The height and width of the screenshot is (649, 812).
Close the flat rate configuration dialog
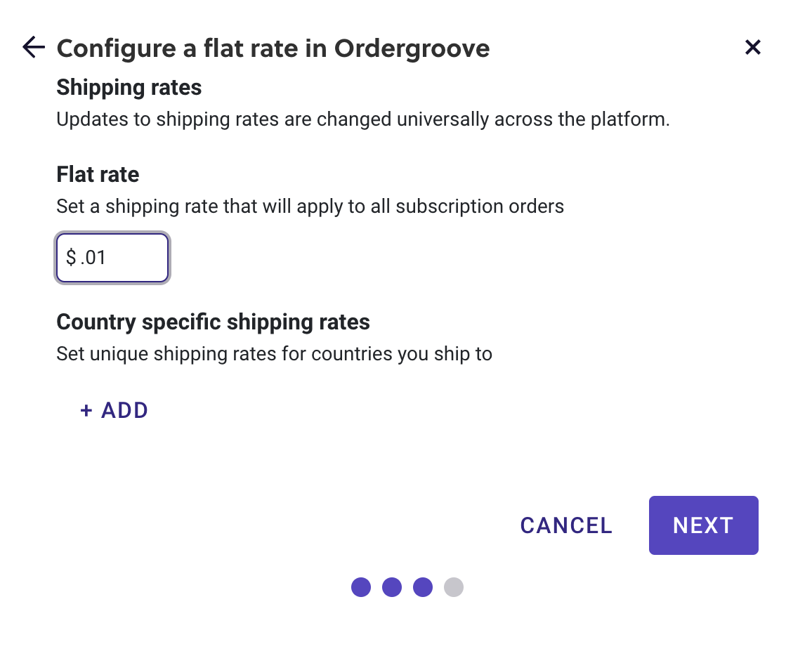[752, 47]
